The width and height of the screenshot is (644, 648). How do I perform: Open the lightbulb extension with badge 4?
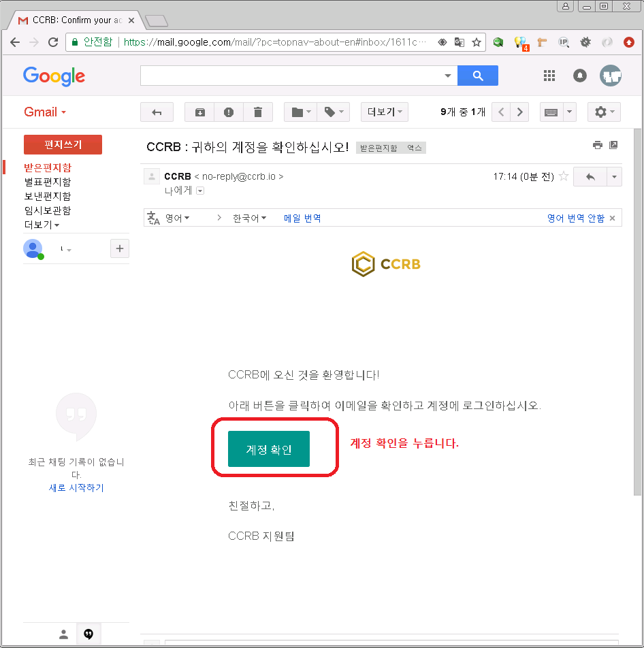(520, 43)
